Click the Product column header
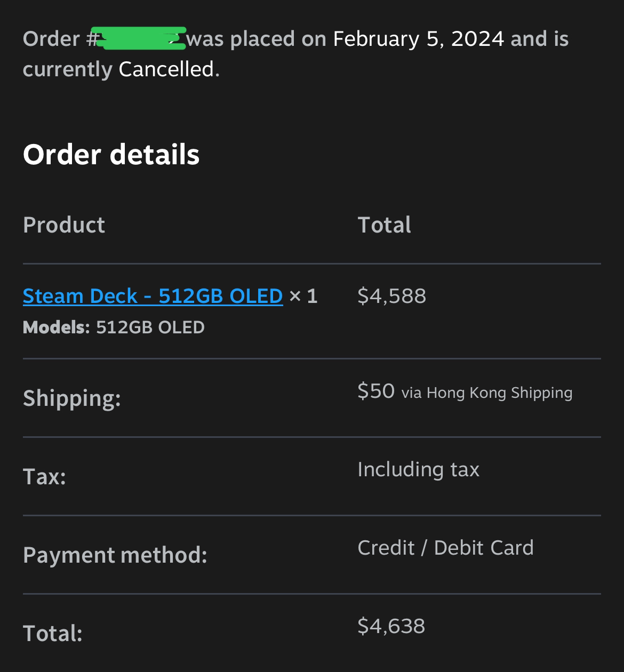 (x=64, y=225)
